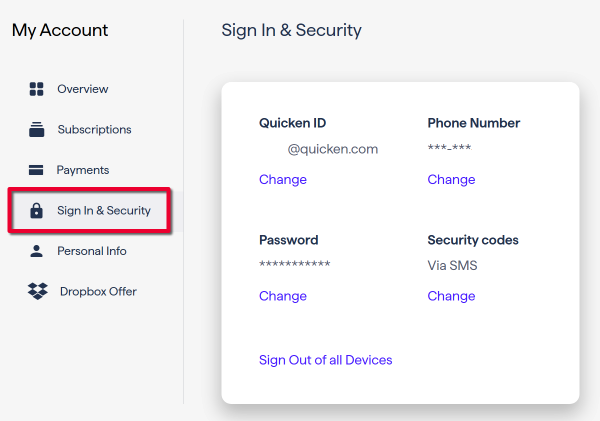
Task: Change Security codes delivery method
Action: 451,296
